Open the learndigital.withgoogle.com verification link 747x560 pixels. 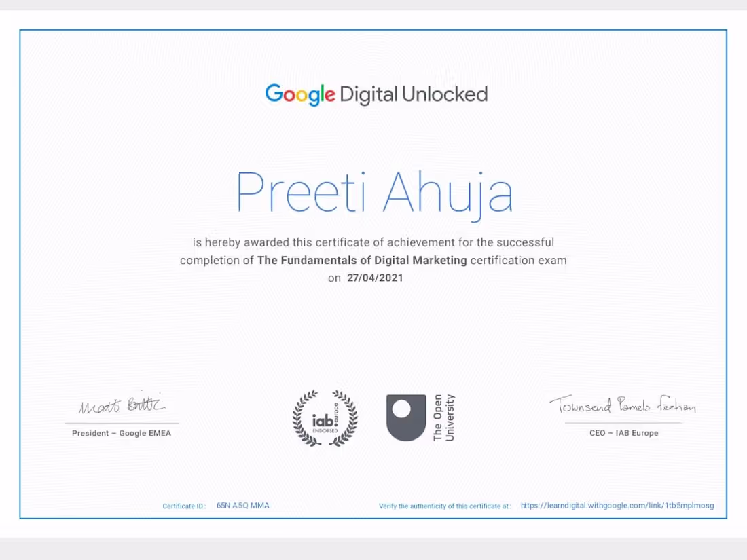point(617,505)
